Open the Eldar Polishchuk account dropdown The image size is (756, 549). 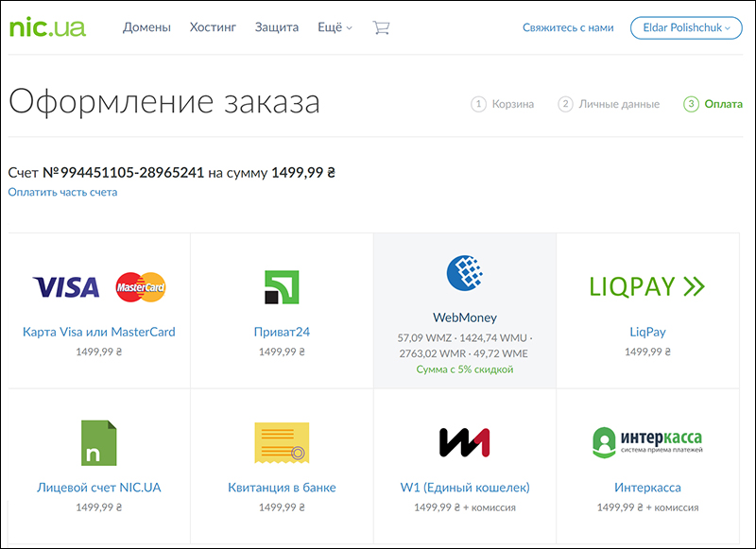click(687, 28)
